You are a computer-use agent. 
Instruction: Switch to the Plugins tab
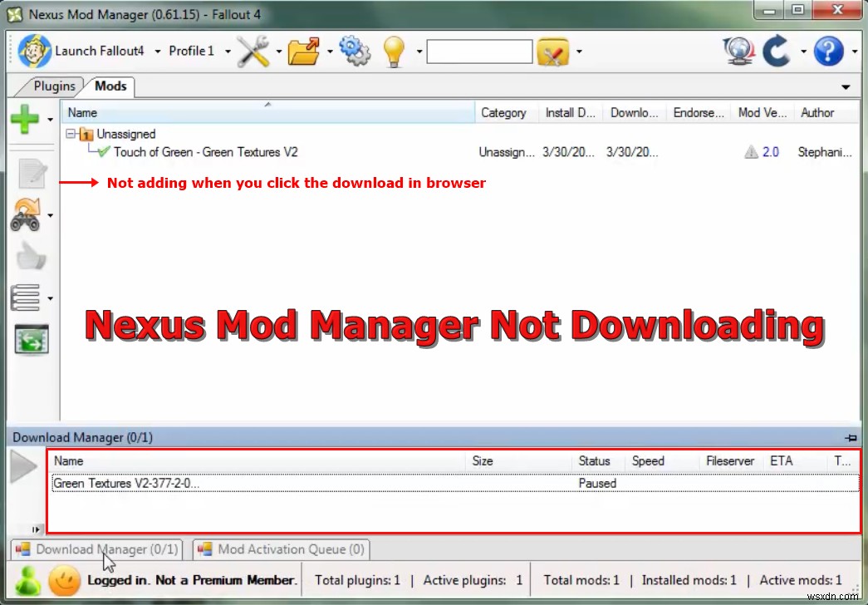coord(54,86)
